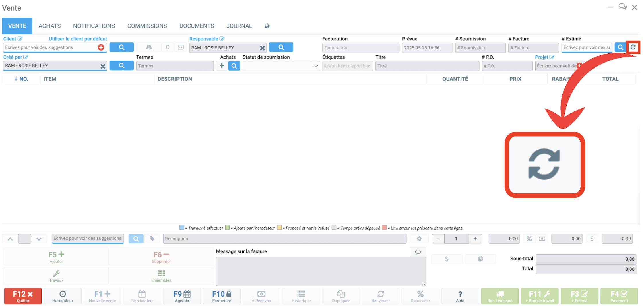Click the globe icon after the Journal tab
The image size is (644, 306).
[267, 26]
